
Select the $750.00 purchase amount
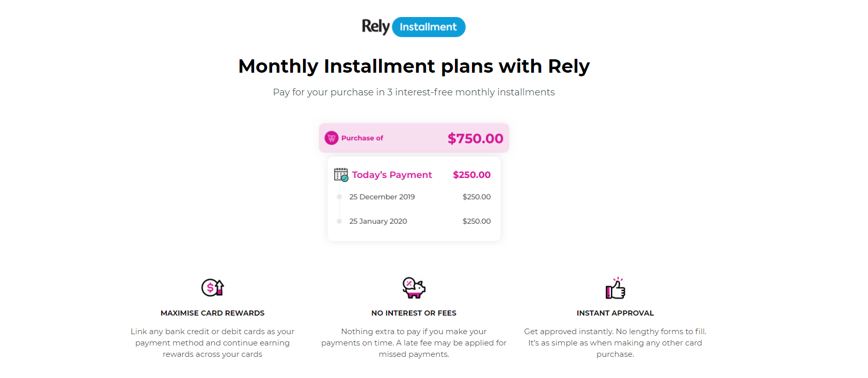pos(475,138)
